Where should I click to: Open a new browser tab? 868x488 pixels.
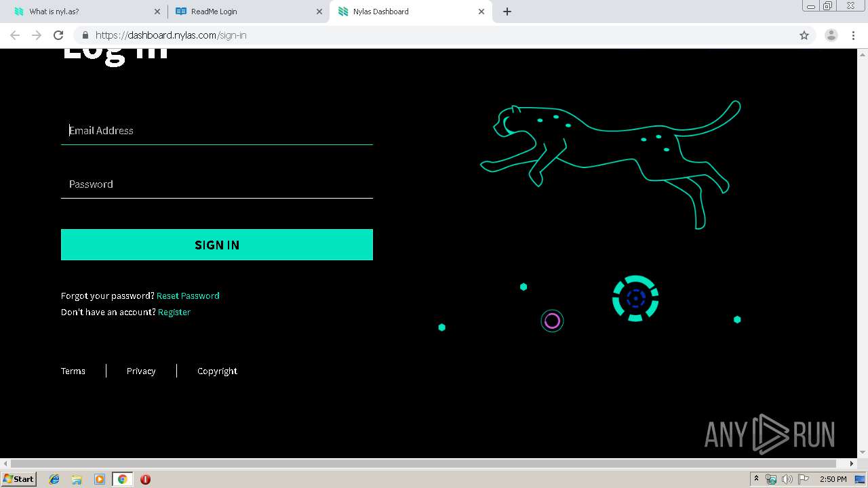coord(507,12)
